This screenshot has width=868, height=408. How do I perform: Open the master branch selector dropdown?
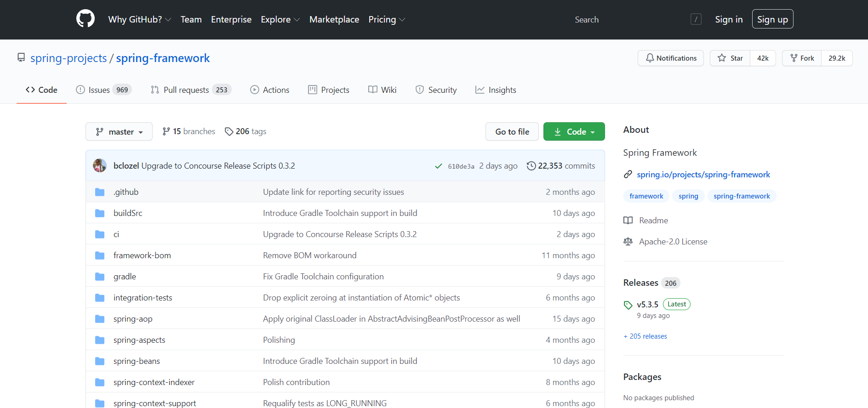click(x=119, y=131)
